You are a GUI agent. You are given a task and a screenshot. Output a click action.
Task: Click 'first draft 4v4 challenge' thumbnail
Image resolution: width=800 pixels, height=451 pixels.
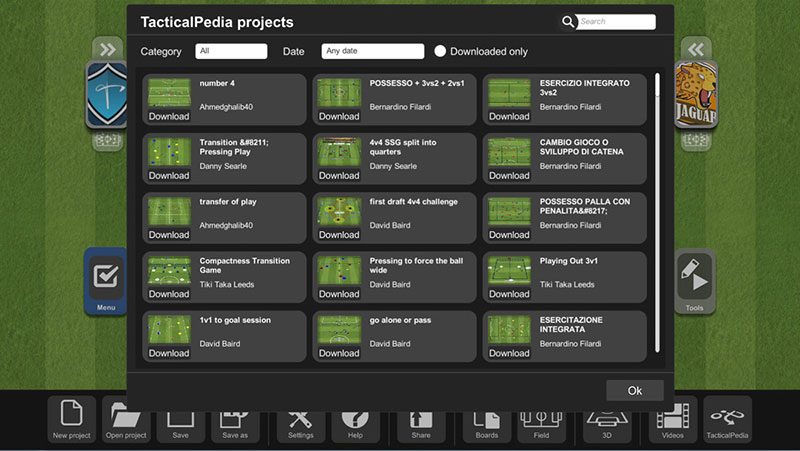pos(339,212)
